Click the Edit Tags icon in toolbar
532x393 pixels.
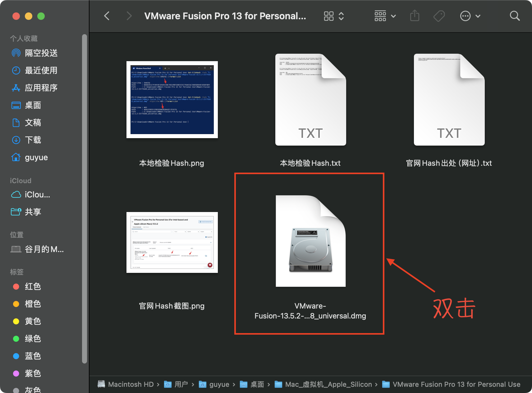point(439,16)
